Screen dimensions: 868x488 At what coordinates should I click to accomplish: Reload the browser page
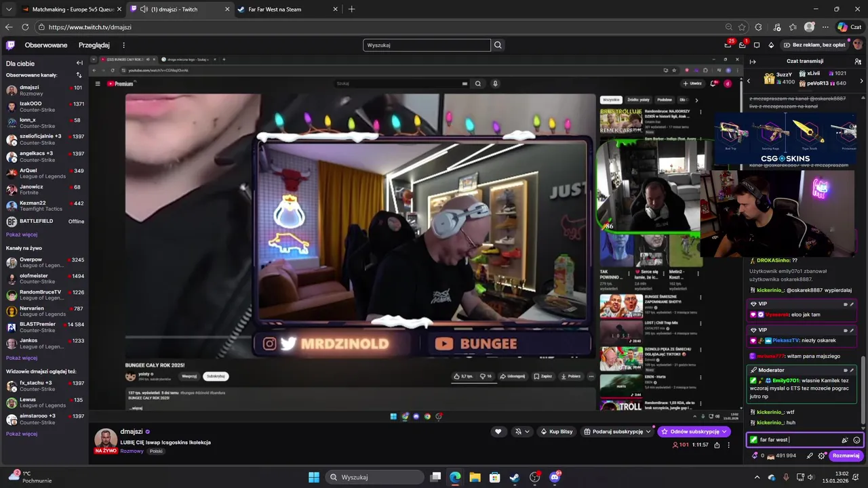[x=25, y=27]
